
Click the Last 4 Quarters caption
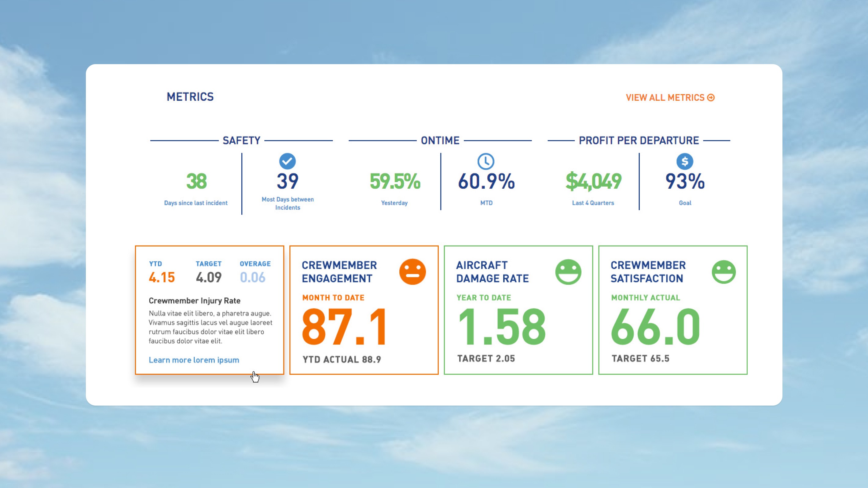click(x=593, y=203)
